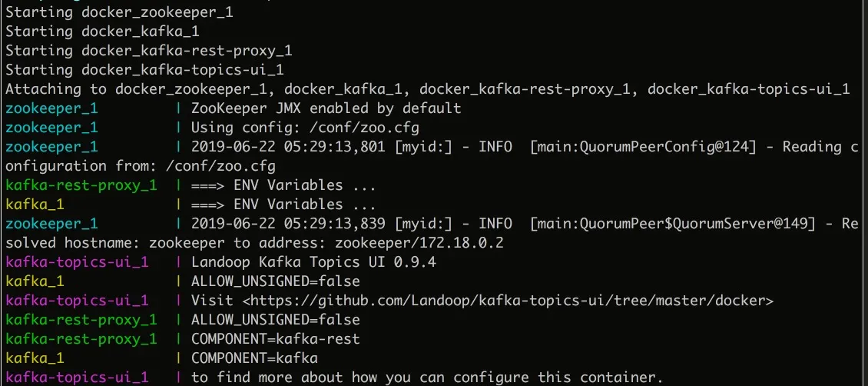Click the 'COMPONENT=kafka-rest' text

pos(276,339)
